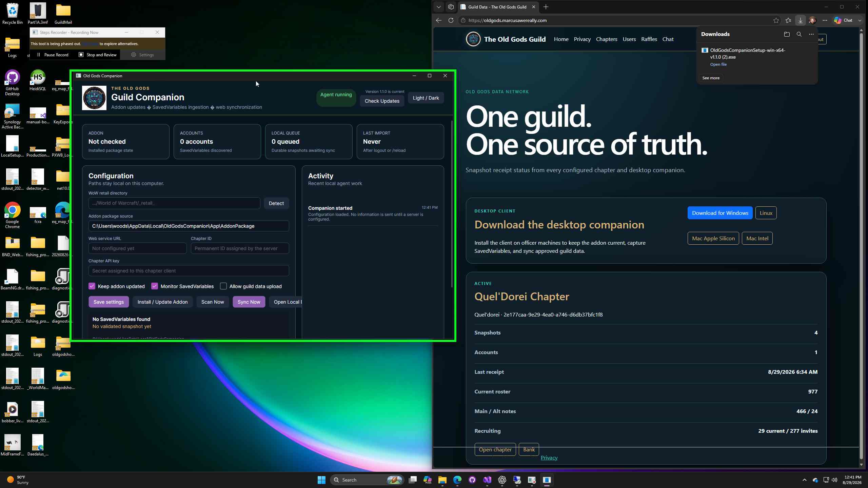Toggle Monitor SavedVariables checkbox
This screenshot has width=868, height=488.
click(155, 286)
